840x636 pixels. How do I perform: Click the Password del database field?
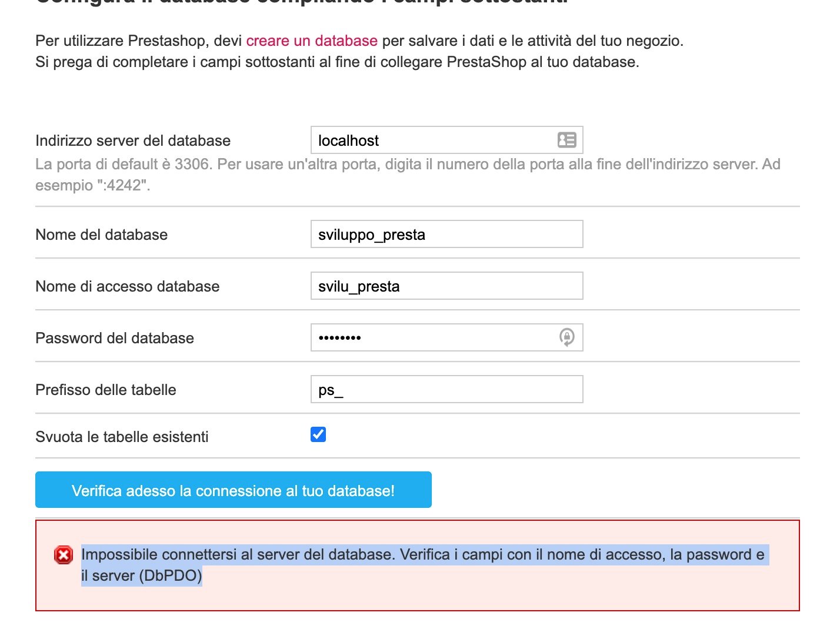click(447, 337)
